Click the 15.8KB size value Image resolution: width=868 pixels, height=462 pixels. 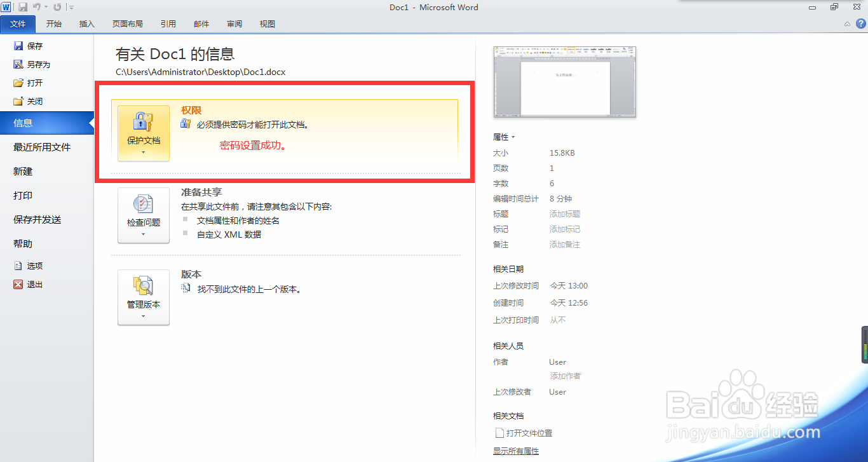pos(562,153)
